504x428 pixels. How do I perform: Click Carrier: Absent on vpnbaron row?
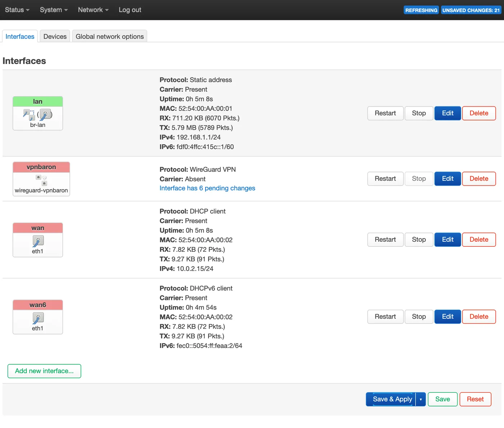tap(183, 179)
